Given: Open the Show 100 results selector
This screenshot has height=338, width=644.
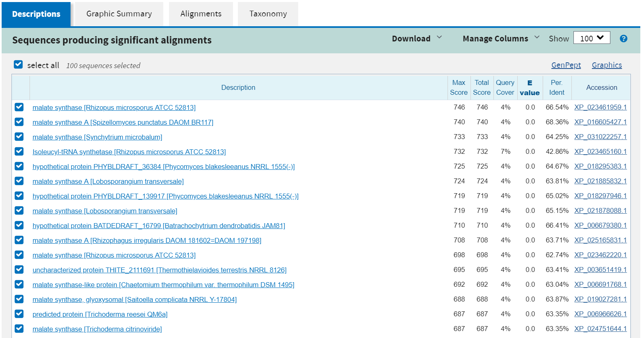Looking at the screenshot, I should click(591, 38).
